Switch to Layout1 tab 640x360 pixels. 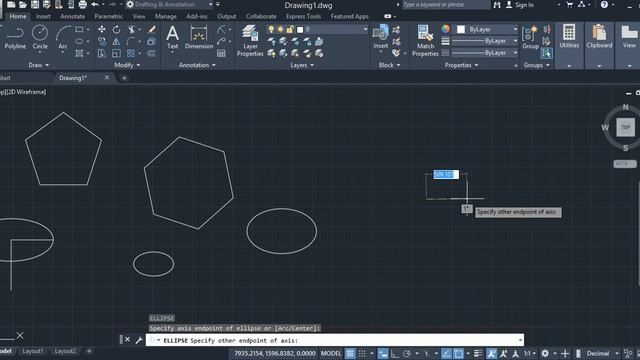pyautogui.click(x=33, y=351)
